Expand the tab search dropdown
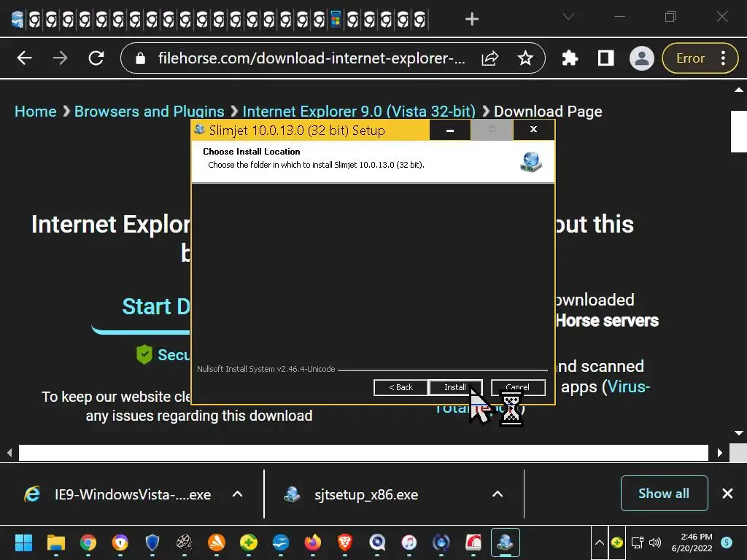 coord(568,17)
